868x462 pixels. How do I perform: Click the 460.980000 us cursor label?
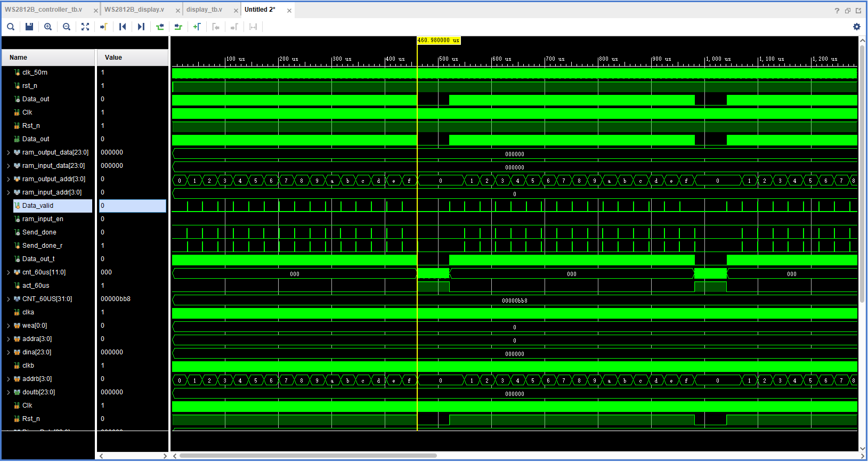pyautogui.click(x=439, y=40)
